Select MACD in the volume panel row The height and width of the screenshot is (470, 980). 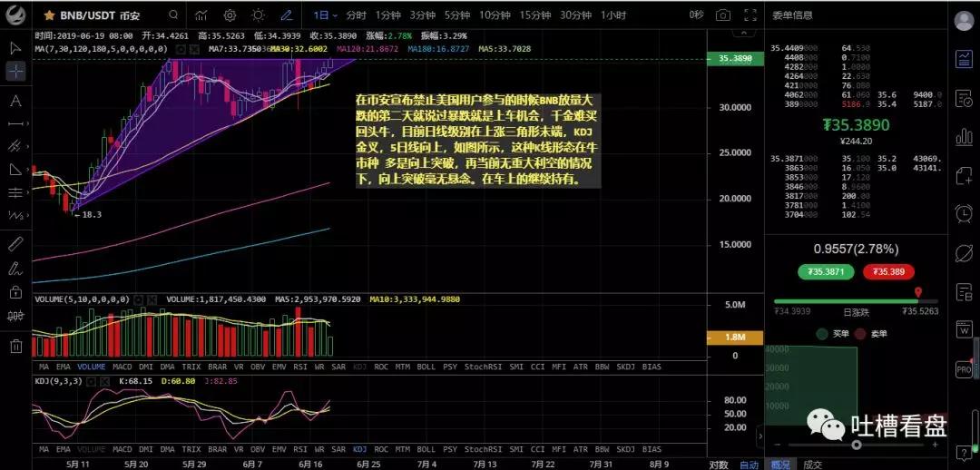click(122, 367)
